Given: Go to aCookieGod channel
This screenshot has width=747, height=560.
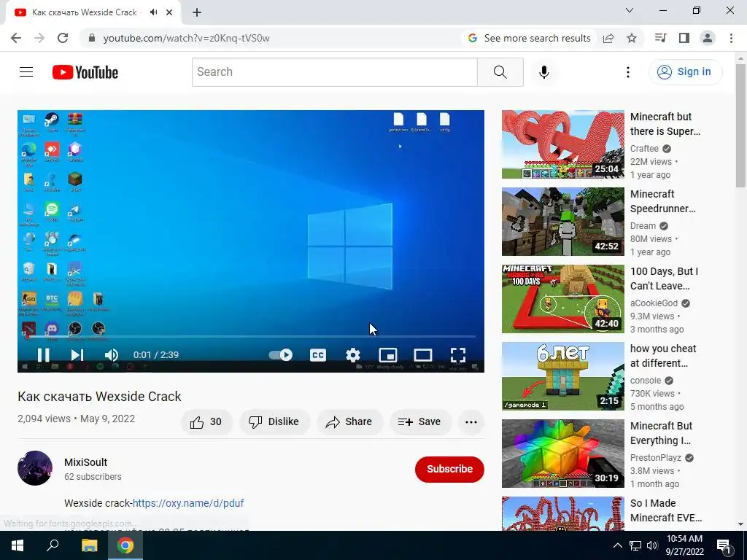Looking at the screenshot, I should point(654,303).
